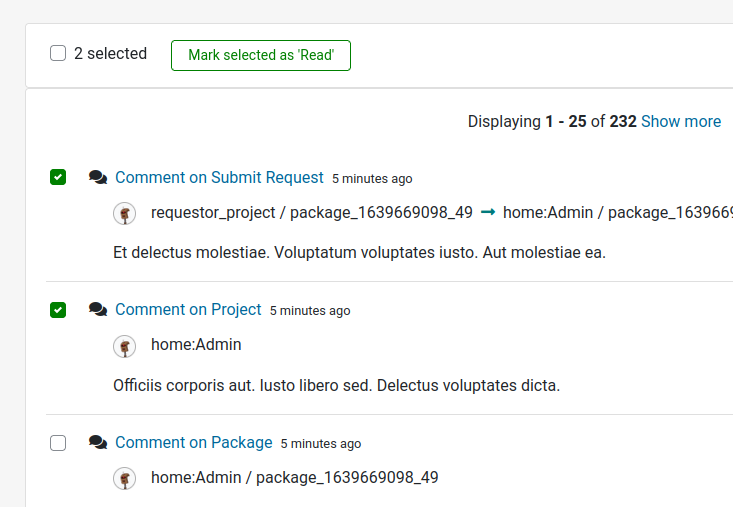Screen dimensions: 733x507
Task: Click comments icon beside Comment on Submit Request
Action: tap(98, 177)
